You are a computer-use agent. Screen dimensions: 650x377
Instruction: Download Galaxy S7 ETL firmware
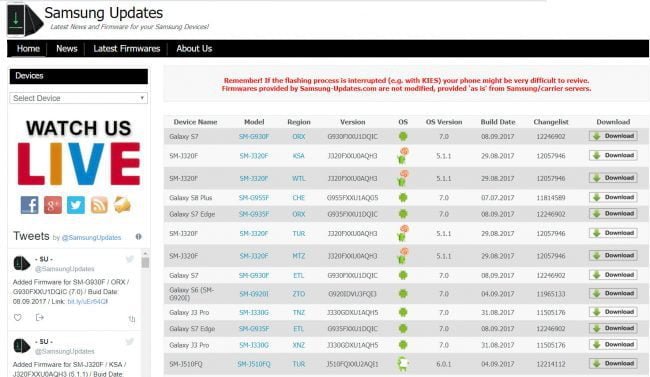[613, 275]
